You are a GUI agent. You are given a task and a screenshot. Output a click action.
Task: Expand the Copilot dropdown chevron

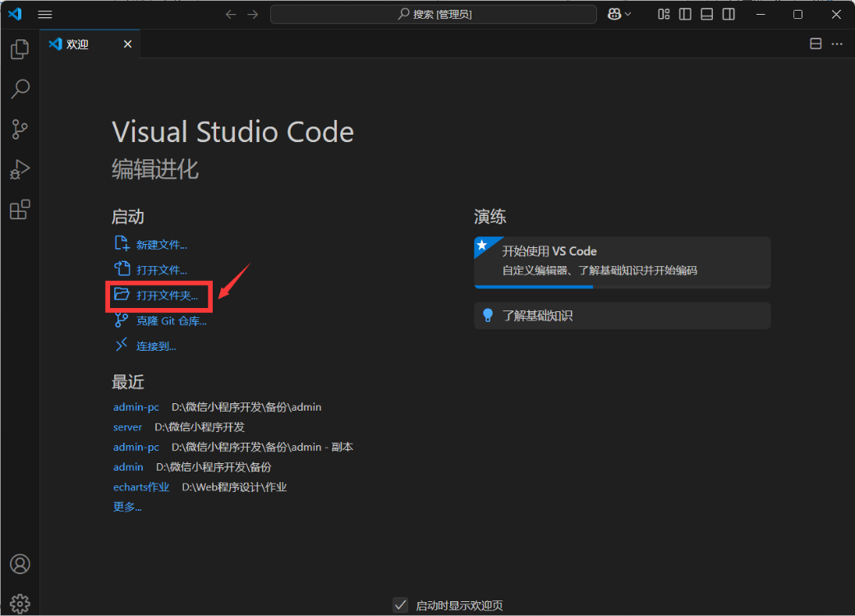(627, 15)
